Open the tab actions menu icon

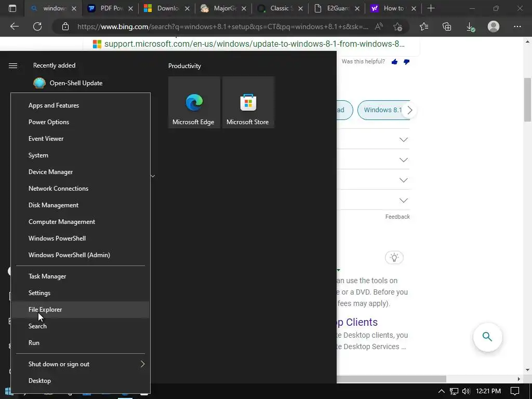coord(12,8)
